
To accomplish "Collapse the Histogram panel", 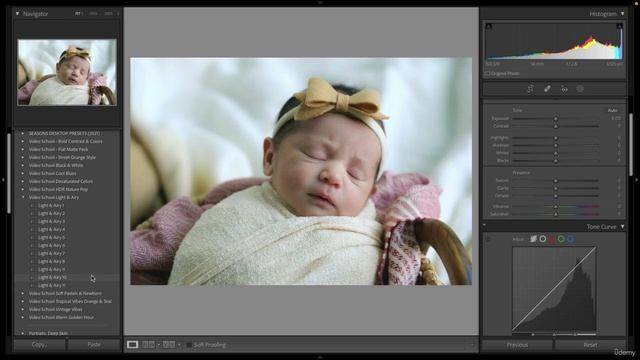I will click(x=622, y=13).
